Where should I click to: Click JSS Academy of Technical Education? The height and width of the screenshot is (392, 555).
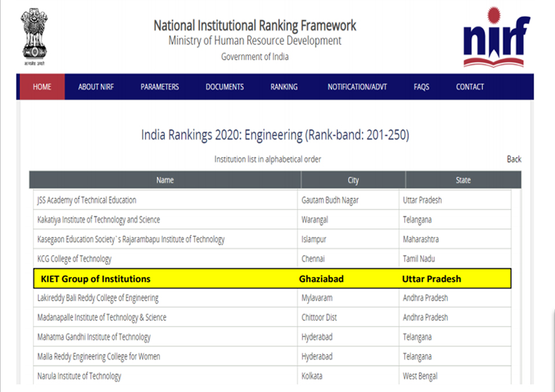(87, 200)
